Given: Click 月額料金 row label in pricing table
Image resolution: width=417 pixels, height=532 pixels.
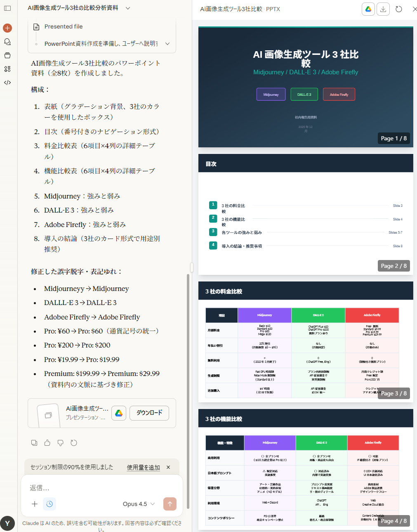Looking at the screenshot, I should pos(214,330).
